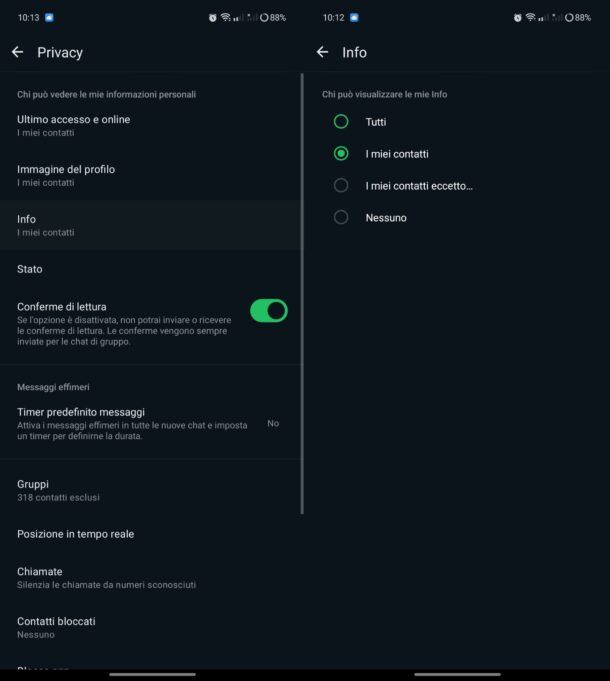
Task: Tap blue notification icon next to 10:13
Action: point(49,17)
